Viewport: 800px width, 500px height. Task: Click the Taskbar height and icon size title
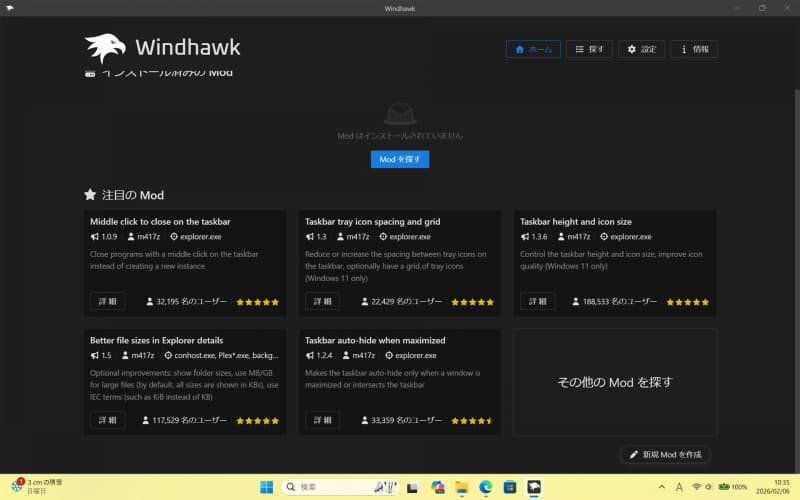pyautogui.click(x=576, y=221)
